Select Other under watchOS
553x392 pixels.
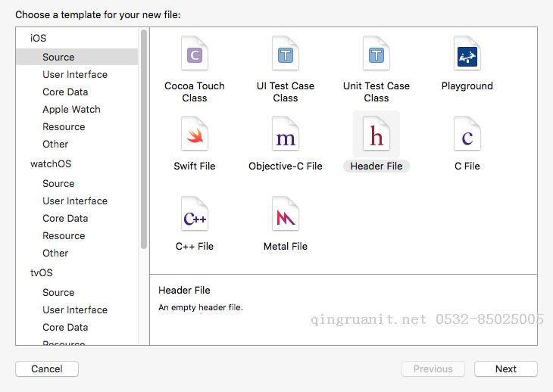tap(55, 253)
